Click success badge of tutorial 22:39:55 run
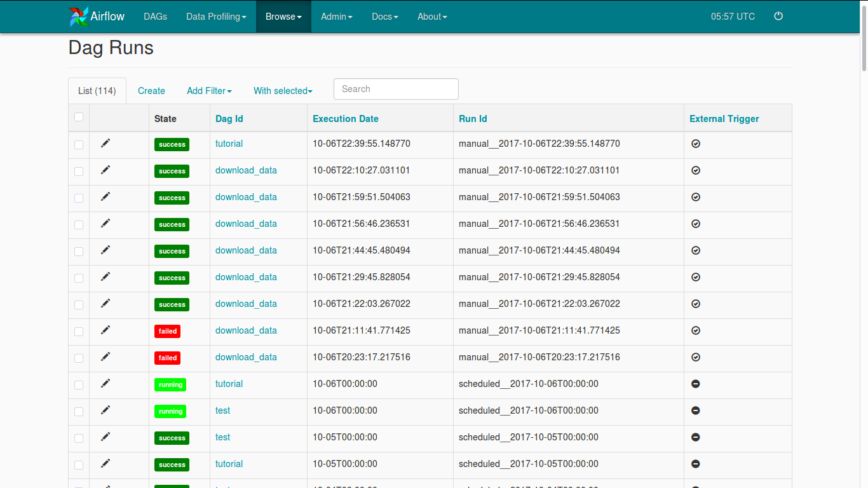 tap(172, 144)
